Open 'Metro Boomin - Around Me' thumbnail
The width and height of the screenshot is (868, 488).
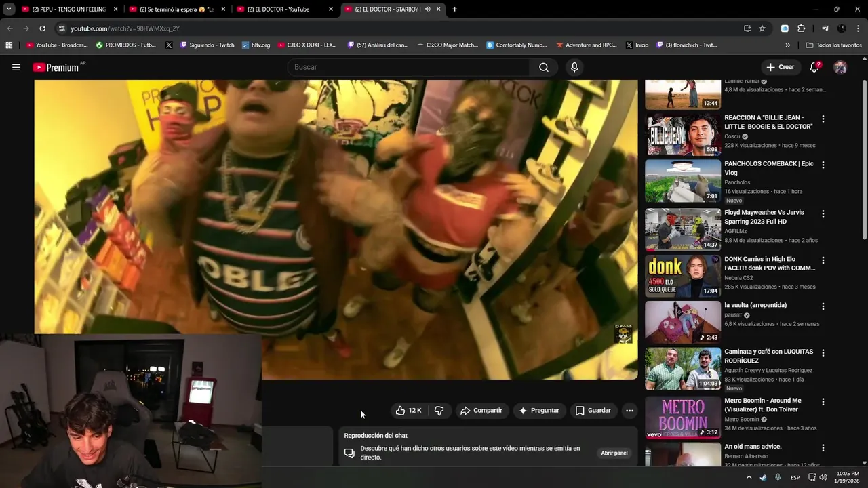click(x=683, y=418)
